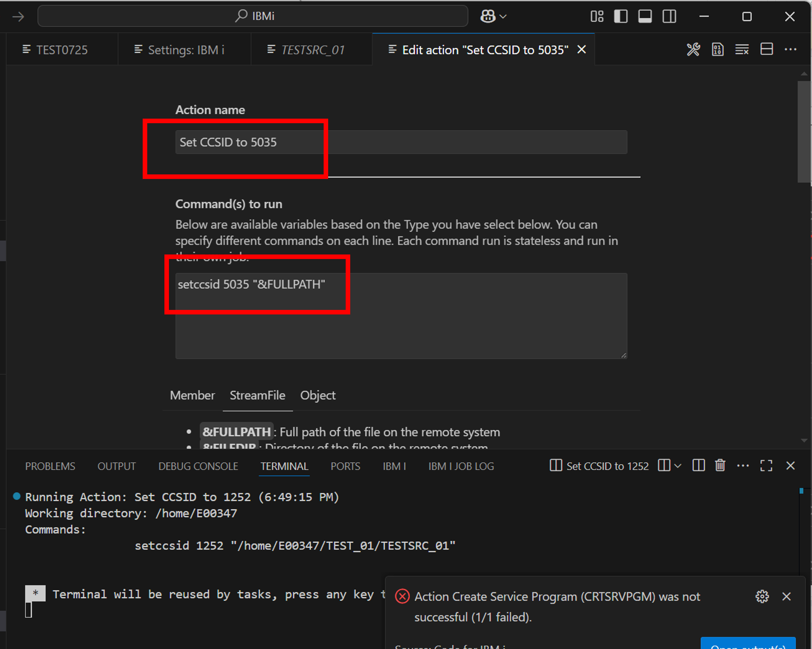Click the tools wrench icon in editor toolbar
812x649 pixels.
[693, 49]
